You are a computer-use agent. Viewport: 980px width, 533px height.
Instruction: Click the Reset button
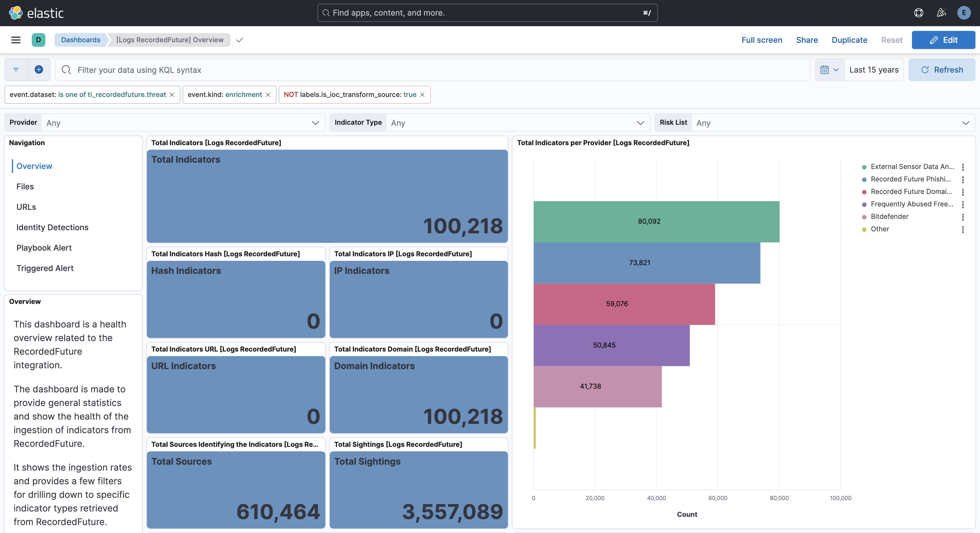891,40
